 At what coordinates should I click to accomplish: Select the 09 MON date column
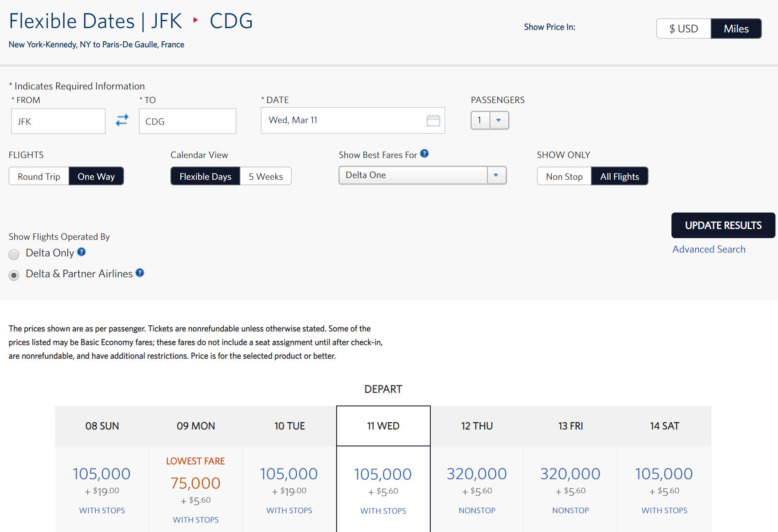[196, 426]
